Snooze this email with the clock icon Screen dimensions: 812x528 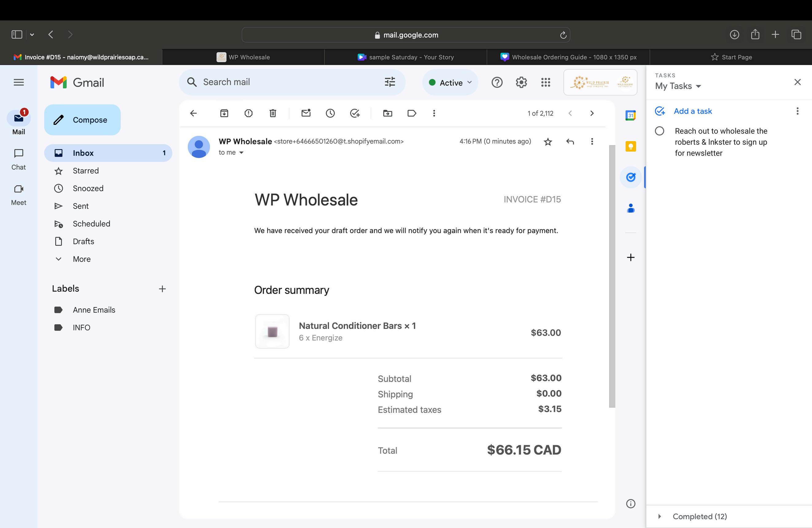pos(330,113)
